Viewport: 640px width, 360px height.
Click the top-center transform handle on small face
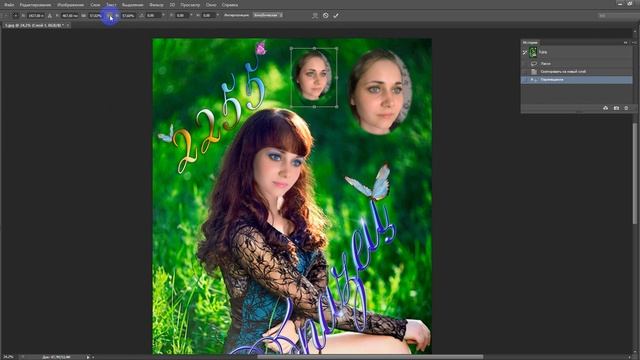pos(314,48)
